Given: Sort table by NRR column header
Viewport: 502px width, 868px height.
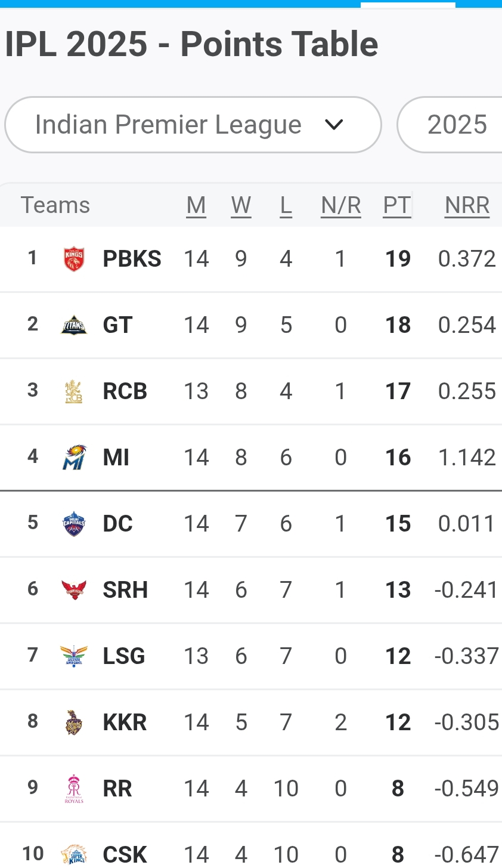Looking at the screenshot, I should pos(467,205).
